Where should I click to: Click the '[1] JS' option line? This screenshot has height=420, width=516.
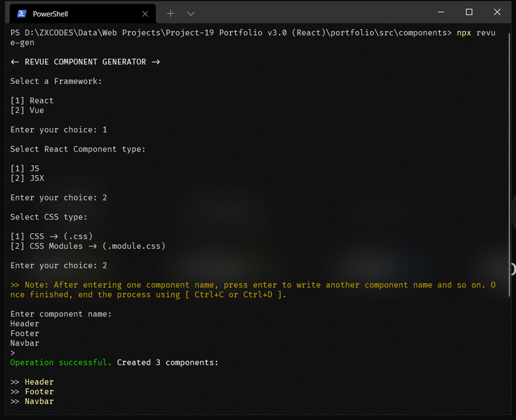click(x=25, y=169)
